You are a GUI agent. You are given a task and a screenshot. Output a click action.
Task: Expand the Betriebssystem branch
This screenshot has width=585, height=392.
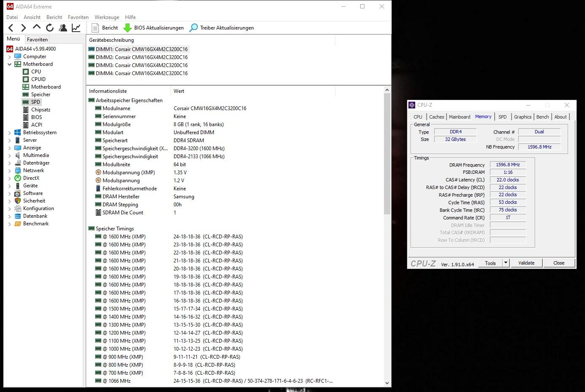pos(10,132)
